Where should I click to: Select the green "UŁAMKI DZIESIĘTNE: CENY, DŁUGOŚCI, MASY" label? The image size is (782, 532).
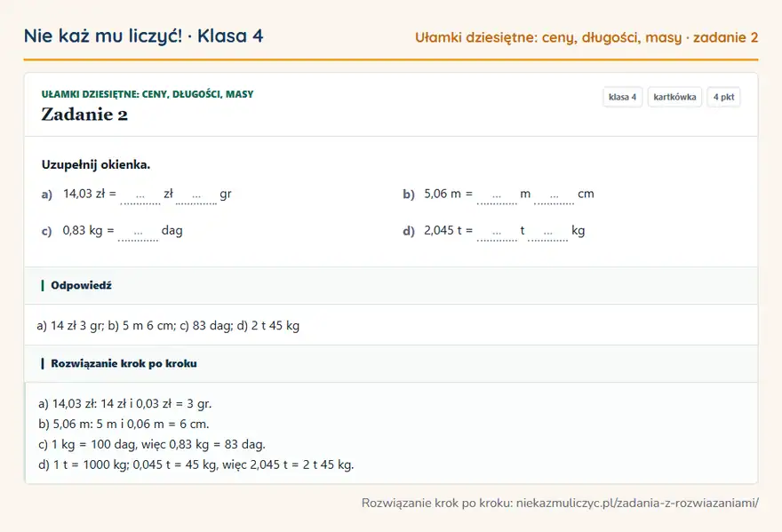click(148, 94)
